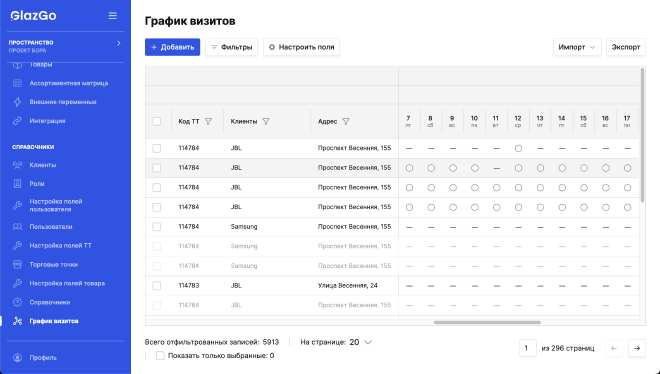Open Роли sidebar link
Viewport: 660px width, 374px height.
pos(37,183)
